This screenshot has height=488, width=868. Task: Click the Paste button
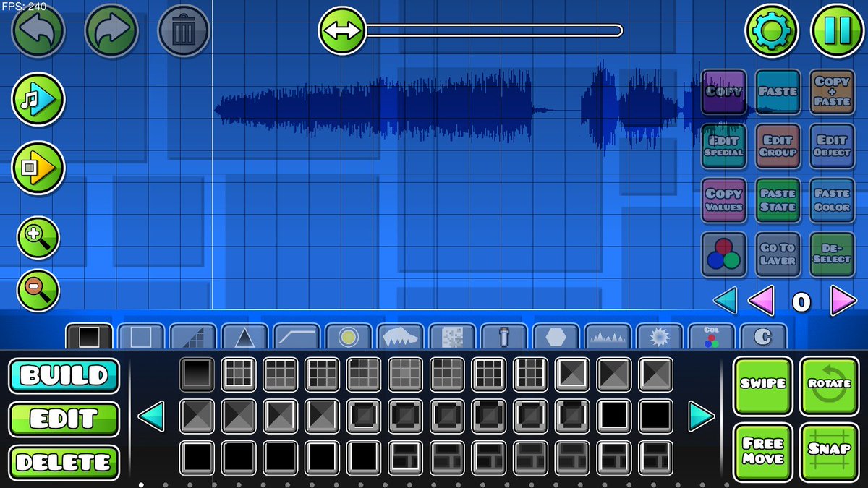pos(778,92)
